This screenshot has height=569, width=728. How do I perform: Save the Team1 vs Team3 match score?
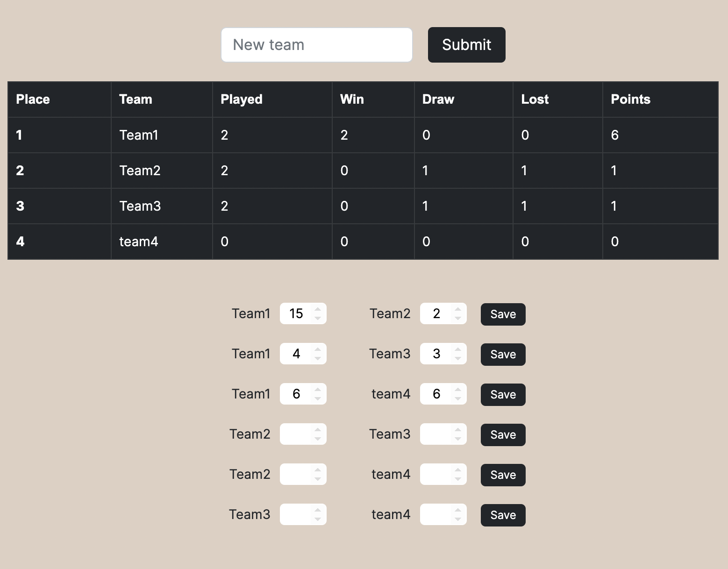tap(502, 354)
